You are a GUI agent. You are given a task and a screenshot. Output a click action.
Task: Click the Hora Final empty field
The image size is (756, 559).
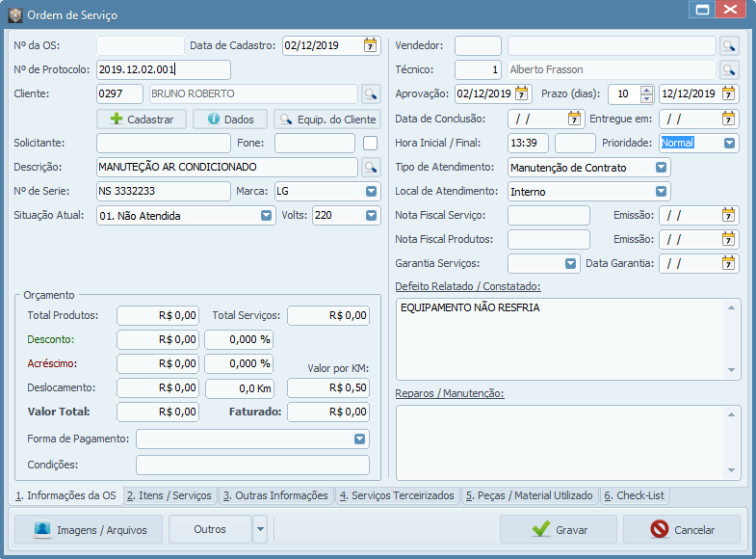pyautogui.click(x=575, y=144)
